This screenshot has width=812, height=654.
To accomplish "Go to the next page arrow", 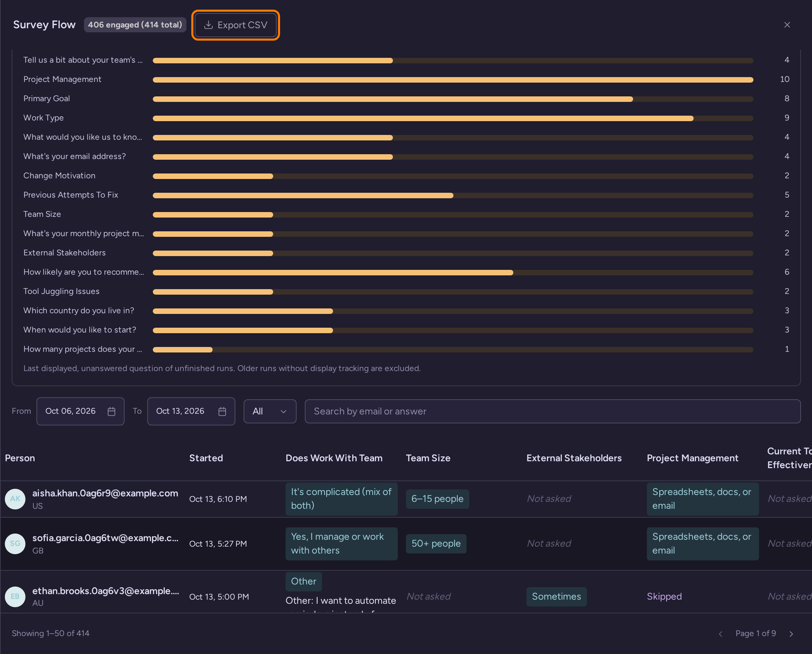I will pyautogui.click(x=791, y=634).
